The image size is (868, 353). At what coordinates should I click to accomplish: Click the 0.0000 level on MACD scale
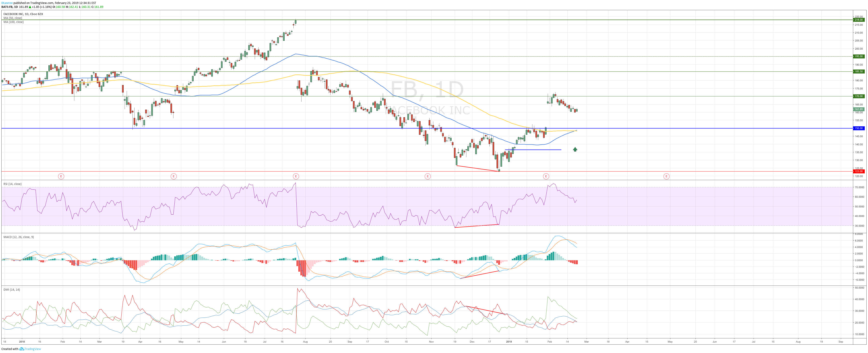859,260
